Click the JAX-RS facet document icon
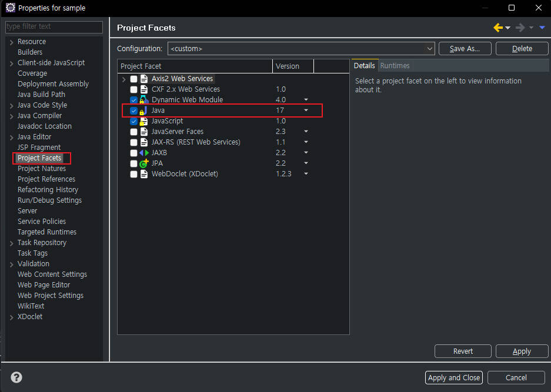Image resolution: width=551 pixels, height=392 pixels. [143, 142]
